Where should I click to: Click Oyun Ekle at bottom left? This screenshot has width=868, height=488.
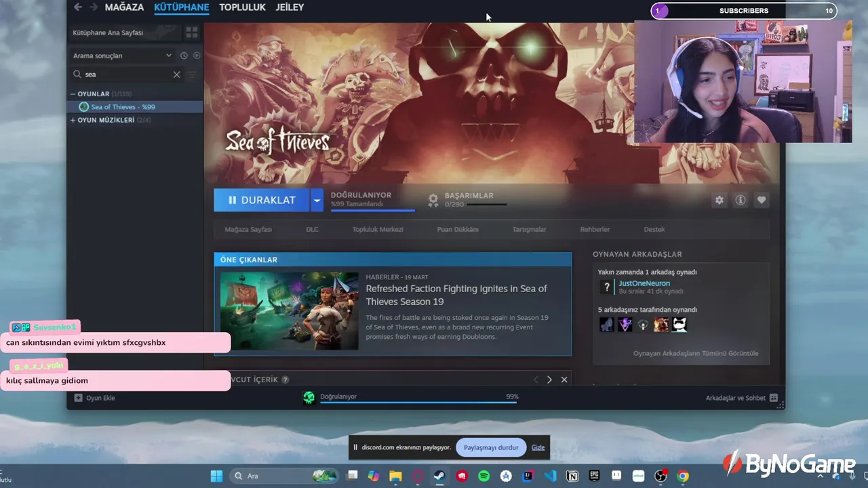click(x=95, y=398)
